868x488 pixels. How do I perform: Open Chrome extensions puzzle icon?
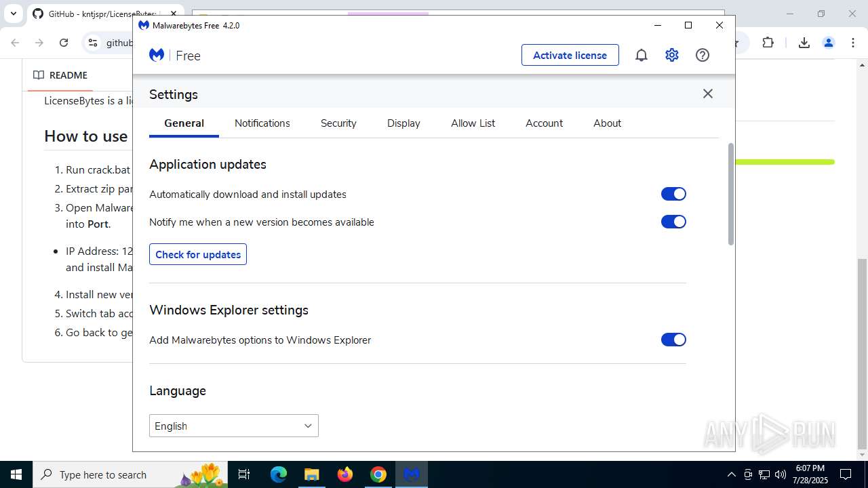[x=768, y=43]
